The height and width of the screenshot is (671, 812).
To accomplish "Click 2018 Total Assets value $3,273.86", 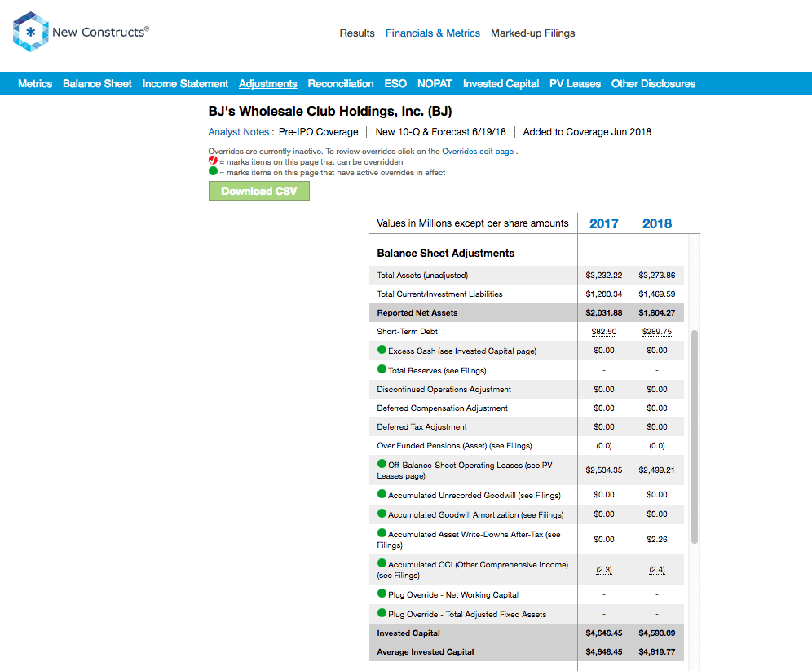I will click(656, 276).
